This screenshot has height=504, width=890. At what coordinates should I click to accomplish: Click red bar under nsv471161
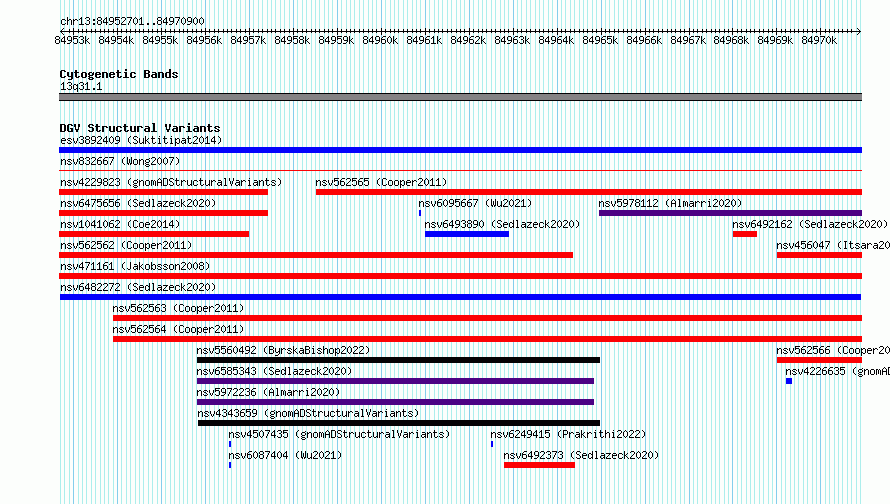460,276
